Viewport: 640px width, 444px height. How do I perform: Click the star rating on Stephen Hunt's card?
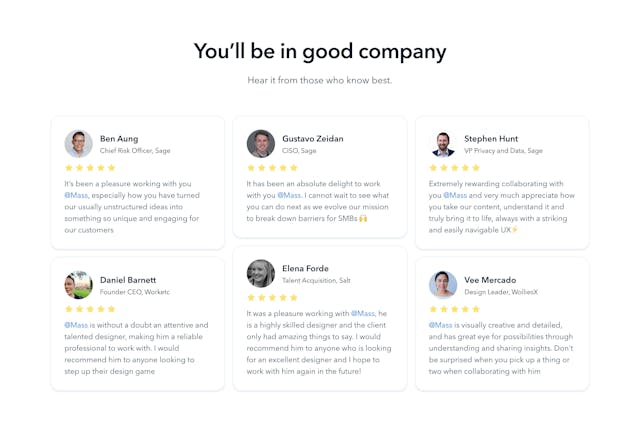(x=454, y=168)
